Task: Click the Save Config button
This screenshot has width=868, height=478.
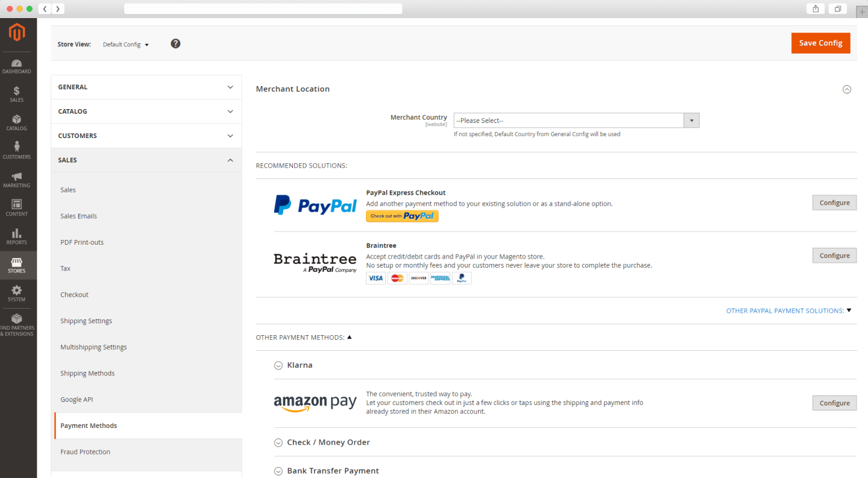Action: tap(820, 43)
